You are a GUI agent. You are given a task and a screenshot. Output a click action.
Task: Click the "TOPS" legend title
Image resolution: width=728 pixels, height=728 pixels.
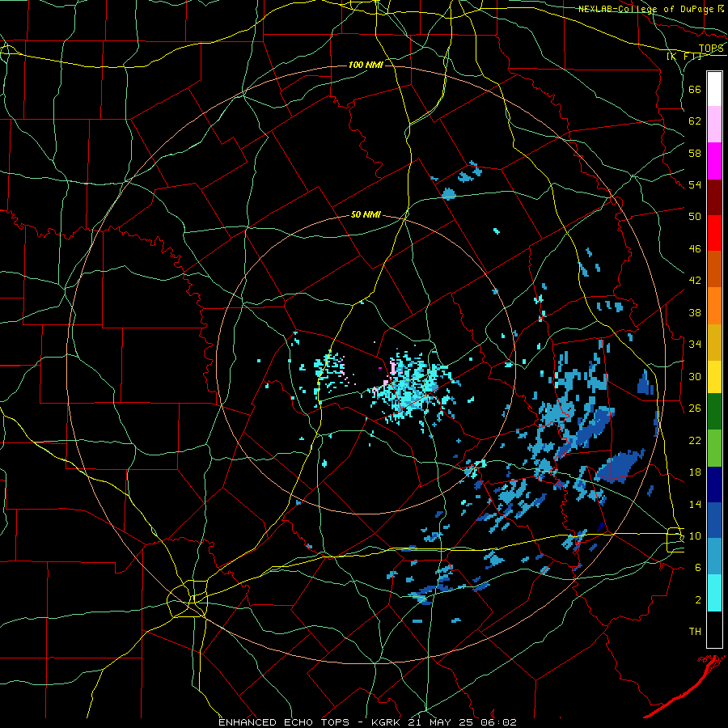[711, 49]
